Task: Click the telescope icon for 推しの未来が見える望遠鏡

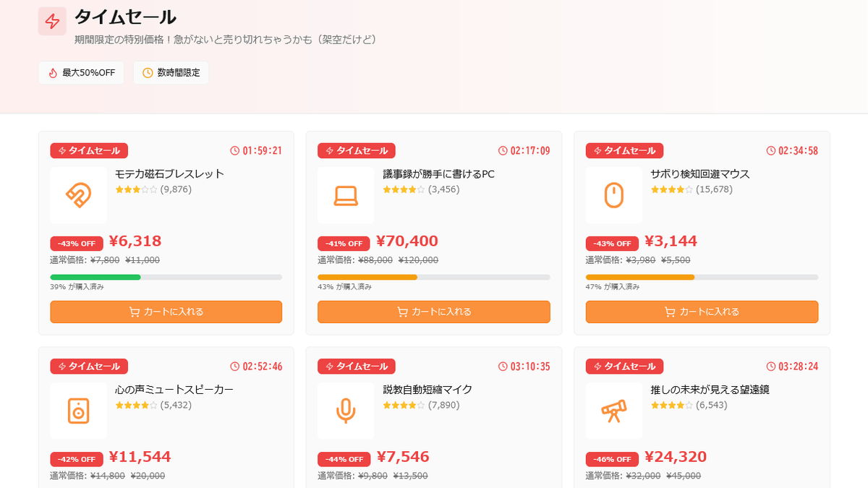Action: coord(613,411)
